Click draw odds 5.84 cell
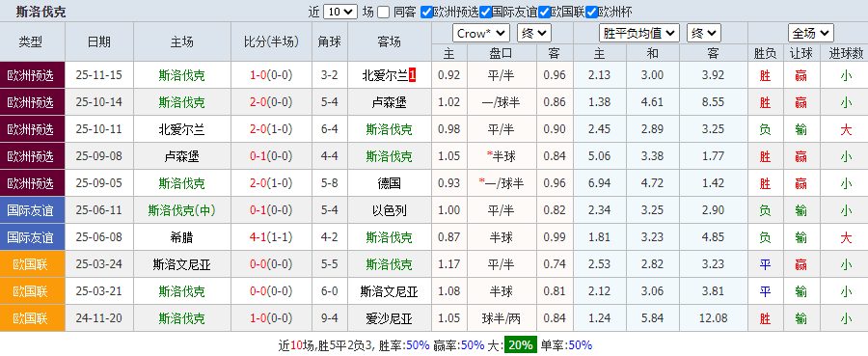 tap(653, 318)
